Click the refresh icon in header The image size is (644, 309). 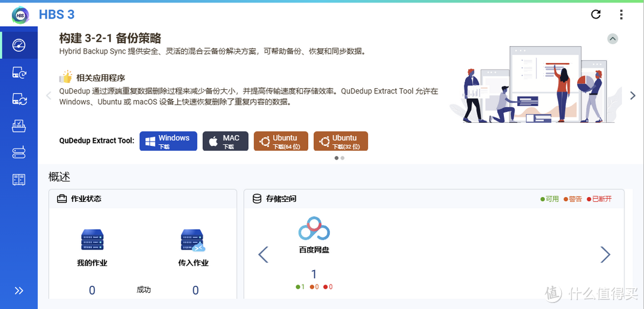(596, 14)
